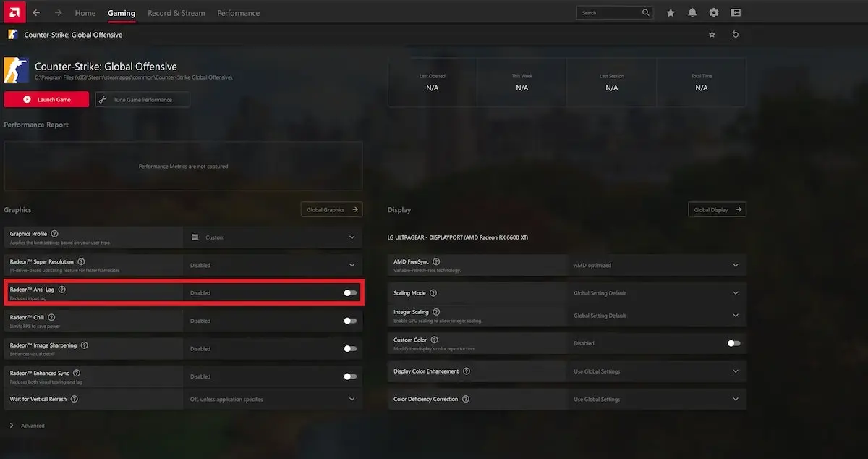The height and width of the screenshot is (459, 868).
Task: Enable Custom Color toggle
Action: pyautogui.click(x=733, y=343)
